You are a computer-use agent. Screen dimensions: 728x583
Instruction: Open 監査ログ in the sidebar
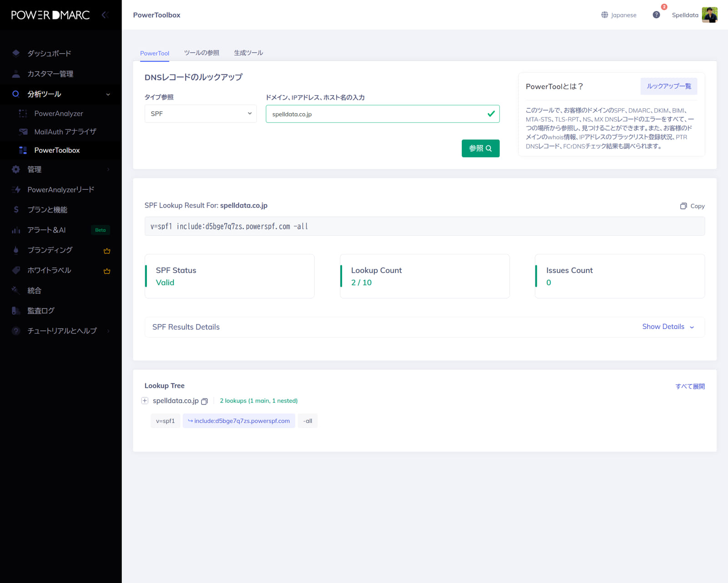point(41,310)
